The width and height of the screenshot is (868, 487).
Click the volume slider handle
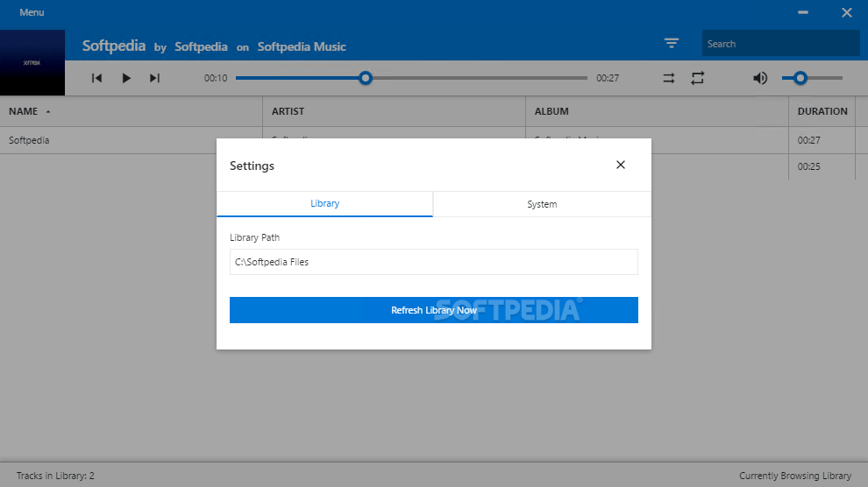point(800,78)
